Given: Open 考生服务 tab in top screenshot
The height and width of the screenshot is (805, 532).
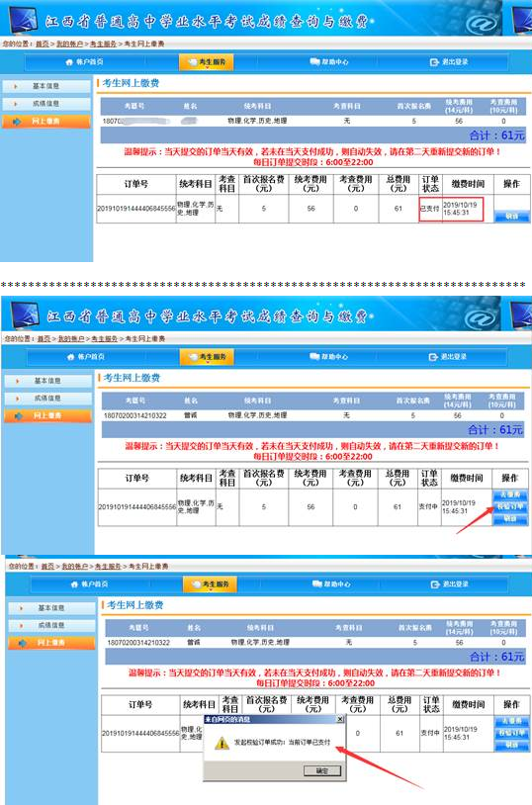Looking at the screenshot, I should coord(207,62).
